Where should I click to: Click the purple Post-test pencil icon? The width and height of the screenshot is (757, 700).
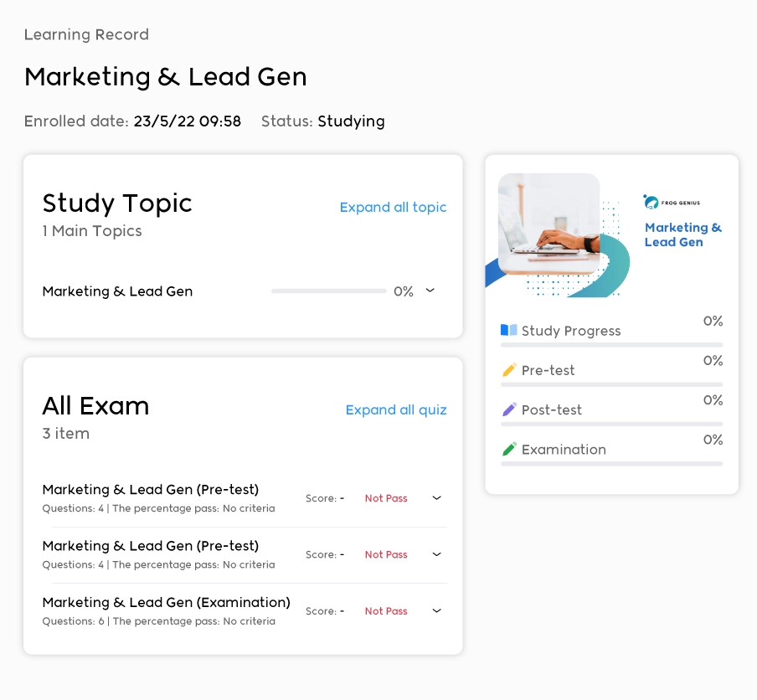click(x=508, y=409)
